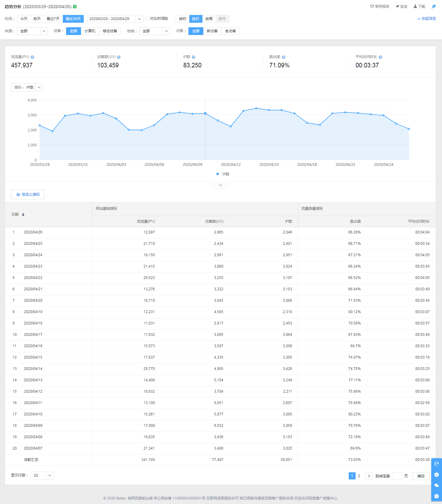The height and width of the screenshot is (504, 442).
Task: Filter visitors by 新访客
Action: [212, 31]
